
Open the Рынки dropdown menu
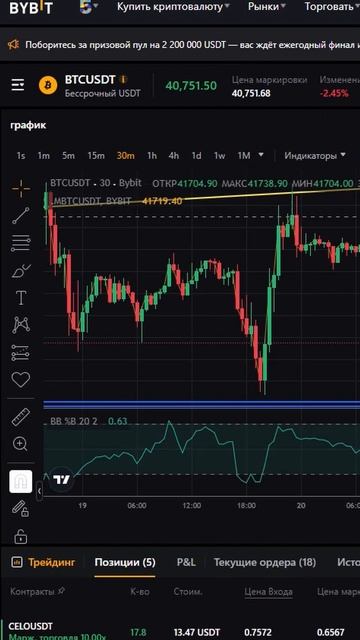(267, 7)
